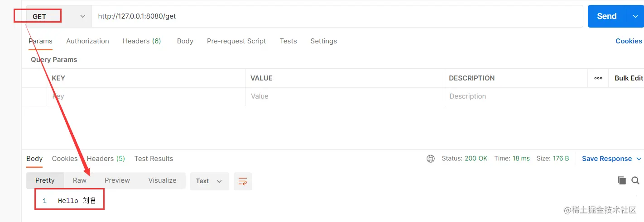
Task: Select the Preview view
Action: (x=117, y=180)
